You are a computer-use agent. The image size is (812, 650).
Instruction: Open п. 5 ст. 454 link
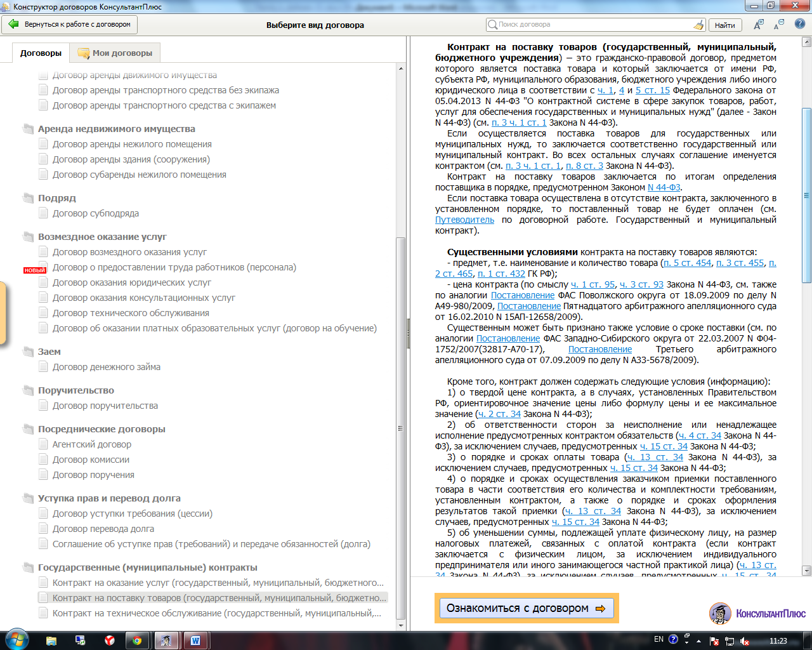click(x=687, y=263)
